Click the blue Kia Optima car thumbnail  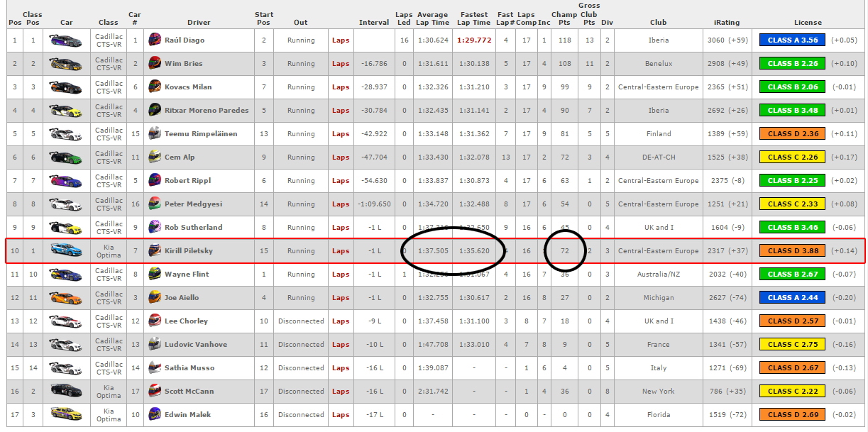66,251
